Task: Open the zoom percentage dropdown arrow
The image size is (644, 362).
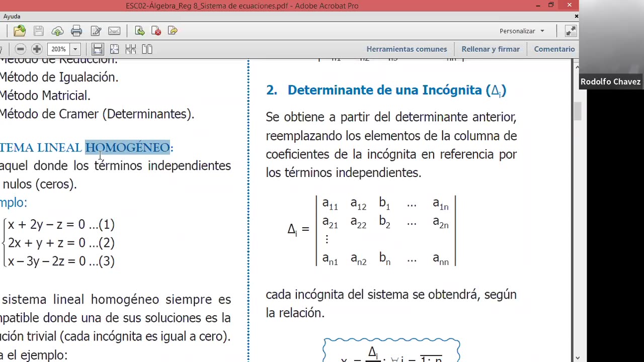Action: pyautogui.click(x=75, y=49)
